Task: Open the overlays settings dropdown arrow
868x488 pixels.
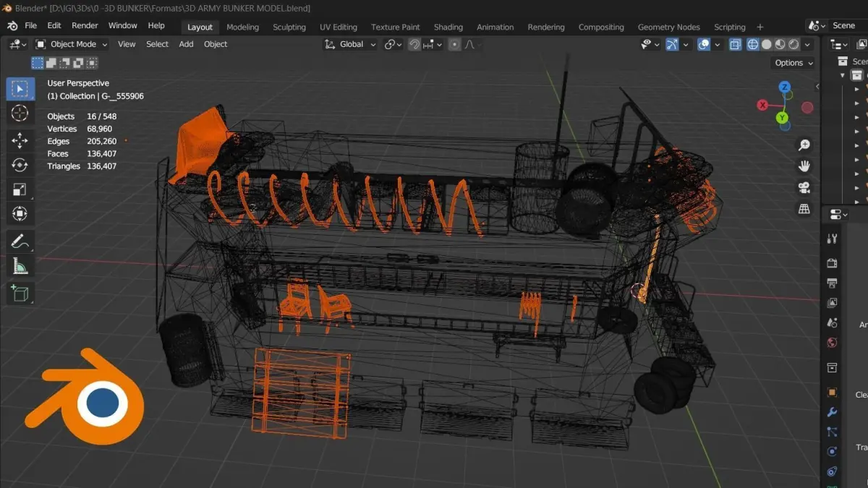Action: tap(718, 44)
